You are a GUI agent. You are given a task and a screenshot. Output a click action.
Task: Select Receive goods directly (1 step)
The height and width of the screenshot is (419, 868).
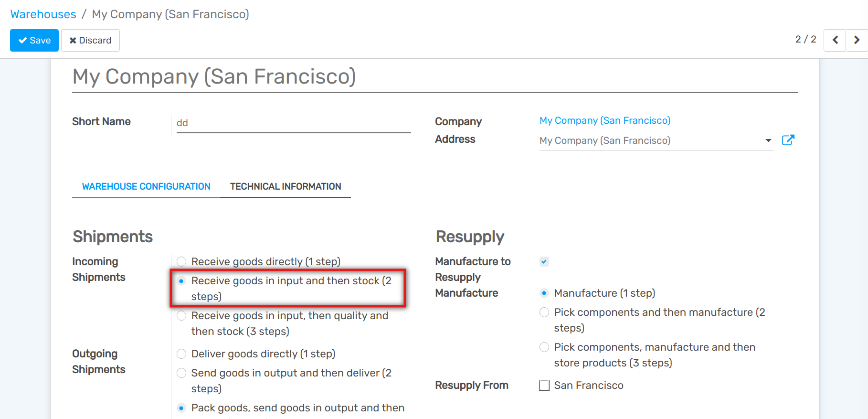coord(181,261)
